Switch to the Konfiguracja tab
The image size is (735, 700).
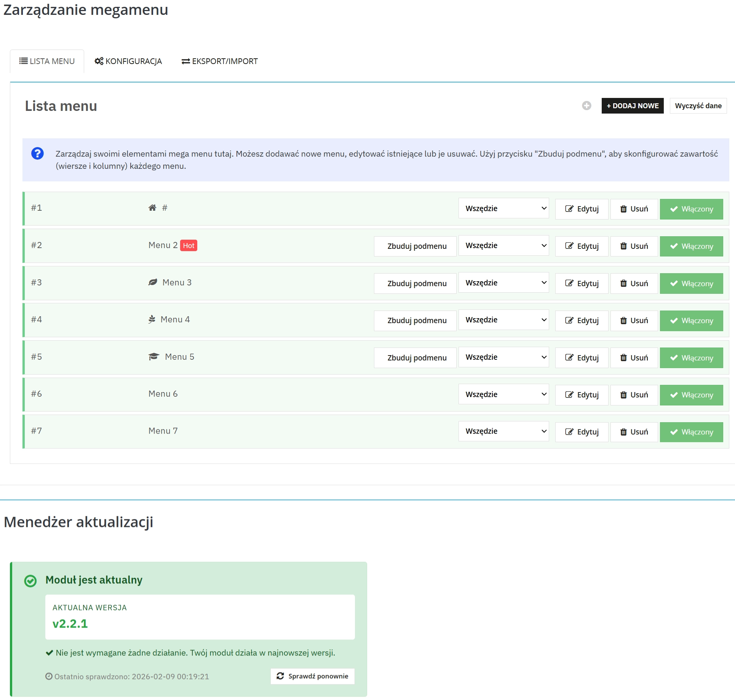[x=128, y=61]
